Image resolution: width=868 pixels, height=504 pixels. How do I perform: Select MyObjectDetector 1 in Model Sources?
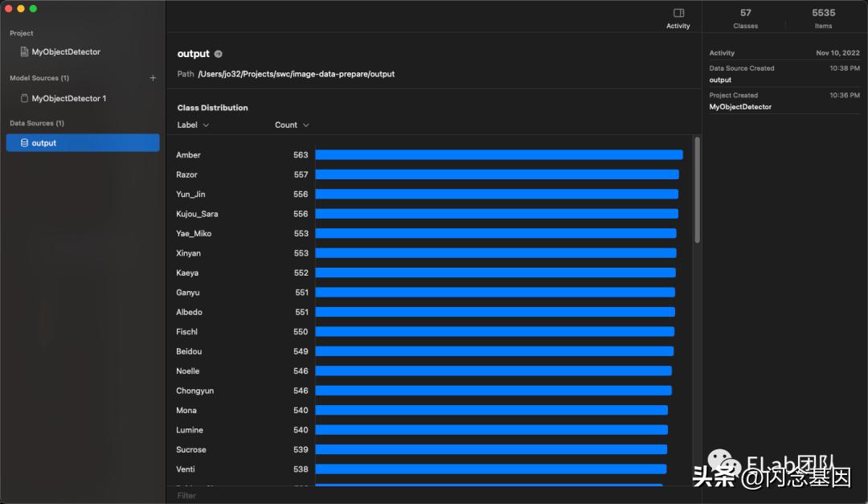(69, 99)
